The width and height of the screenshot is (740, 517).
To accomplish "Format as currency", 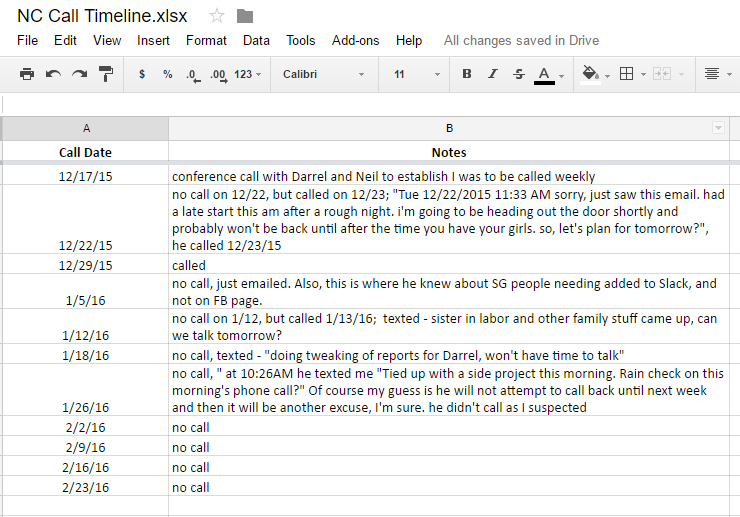I will tap(142, 74).
